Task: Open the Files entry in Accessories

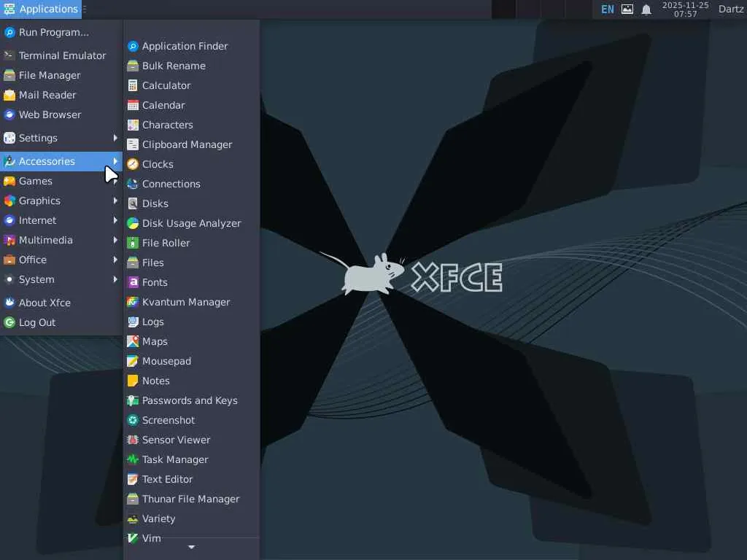Action: tap(192, 262)
